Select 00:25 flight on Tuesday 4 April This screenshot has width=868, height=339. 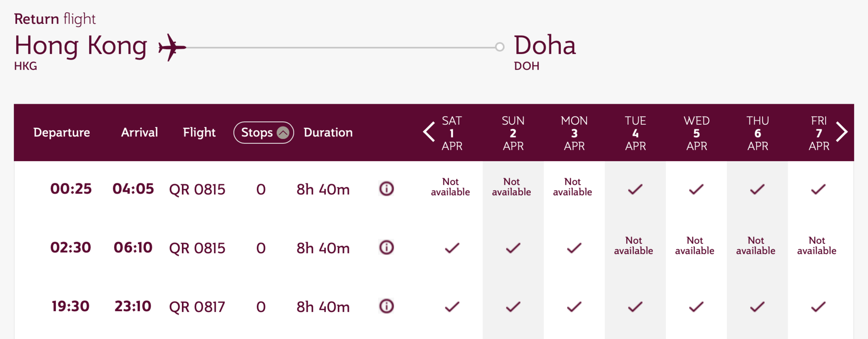635,189
